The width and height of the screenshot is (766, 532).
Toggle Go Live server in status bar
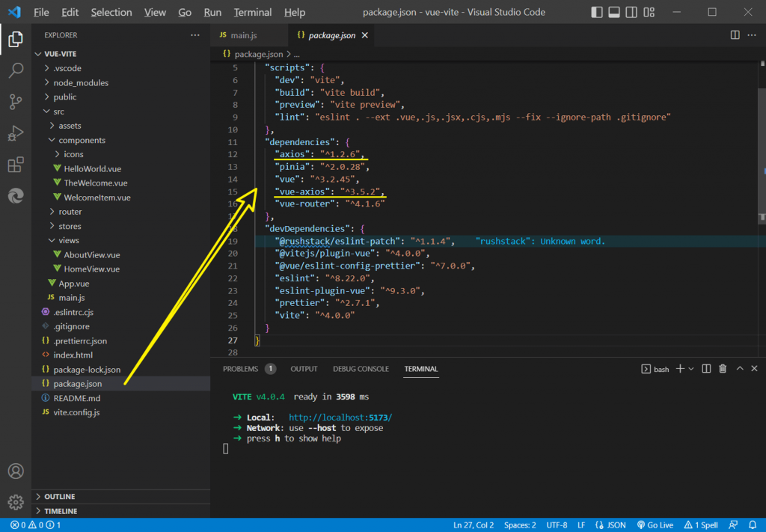point(655,525)
